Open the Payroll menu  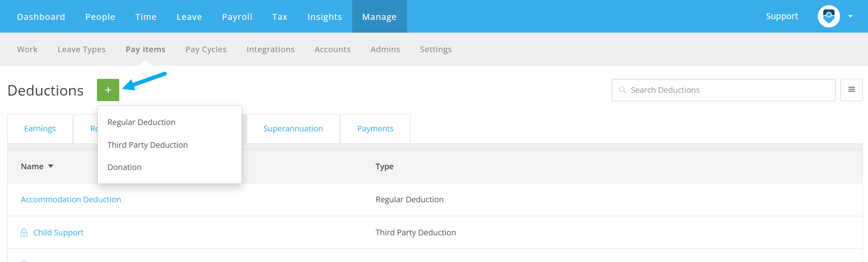click(x=237, y=17)
